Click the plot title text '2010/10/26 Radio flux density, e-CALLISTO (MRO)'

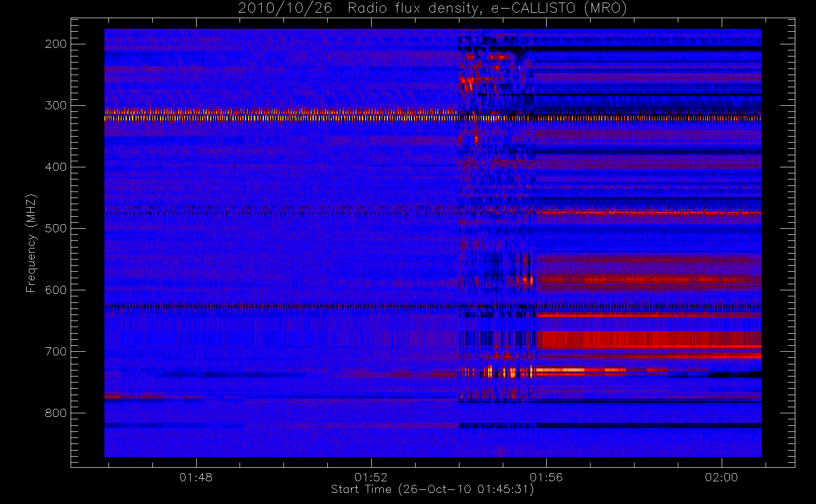[432, 9]
